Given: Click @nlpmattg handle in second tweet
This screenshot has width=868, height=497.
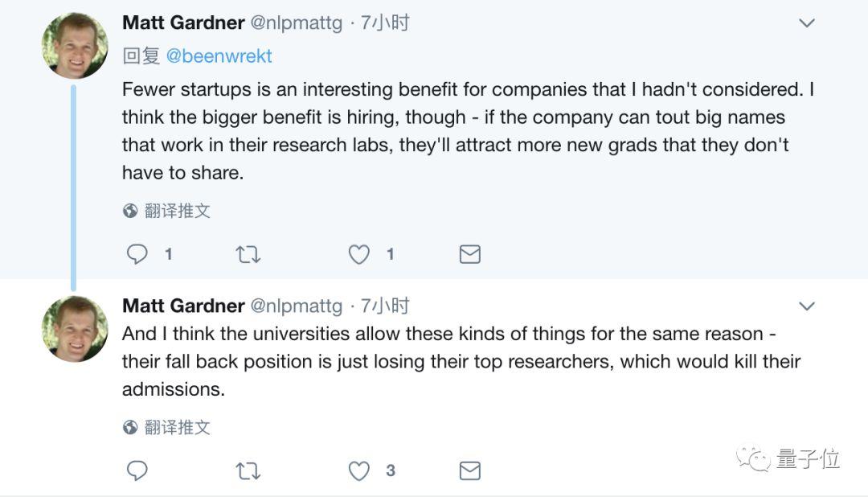Looking at the screenshot, I should pos(296,306).
